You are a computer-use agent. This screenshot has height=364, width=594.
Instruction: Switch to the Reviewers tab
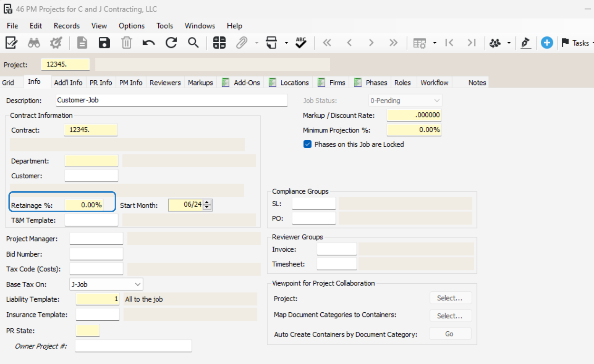click(x=165, y=83)
